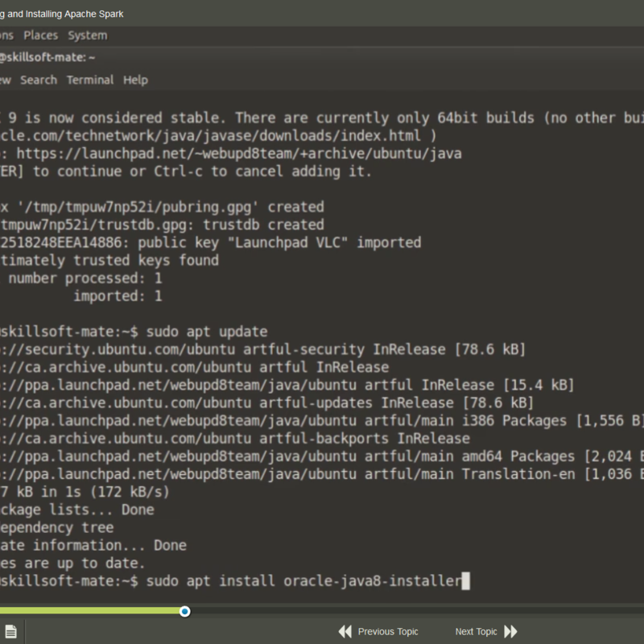Click the '172 kB/s' download speed line
The image size is (644, 644).
85,492
